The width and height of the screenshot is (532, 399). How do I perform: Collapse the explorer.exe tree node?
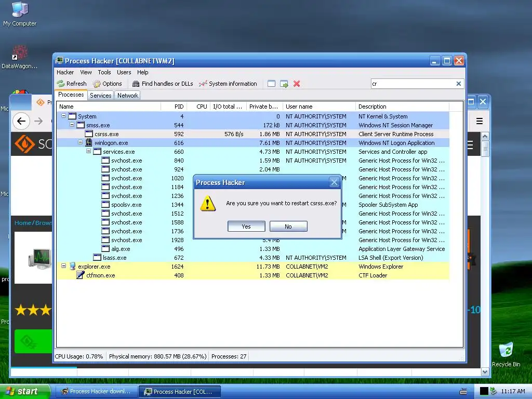click(x=63, y=265)
